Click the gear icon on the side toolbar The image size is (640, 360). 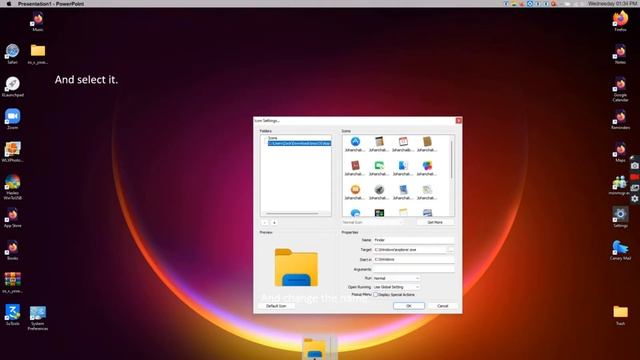click(635, 199)
